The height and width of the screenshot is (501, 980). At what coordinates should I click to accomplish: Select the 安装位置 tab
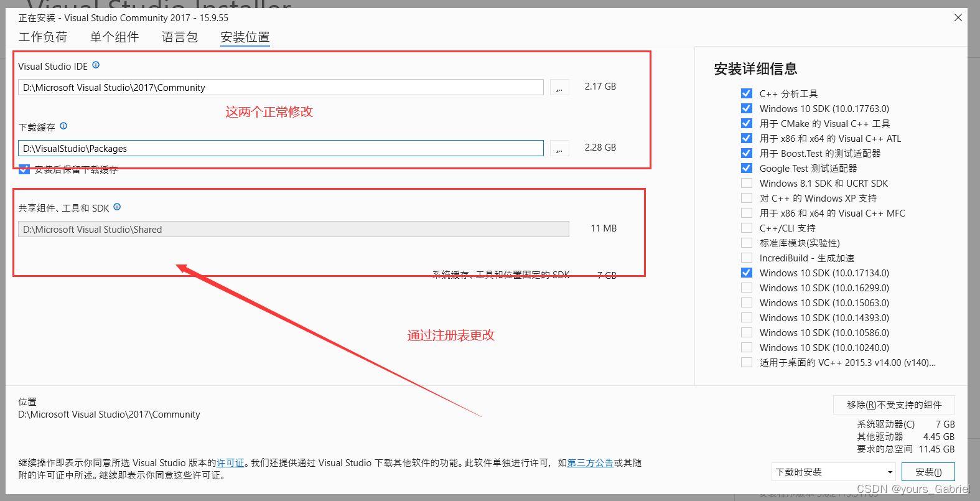(x=245, y=37)
